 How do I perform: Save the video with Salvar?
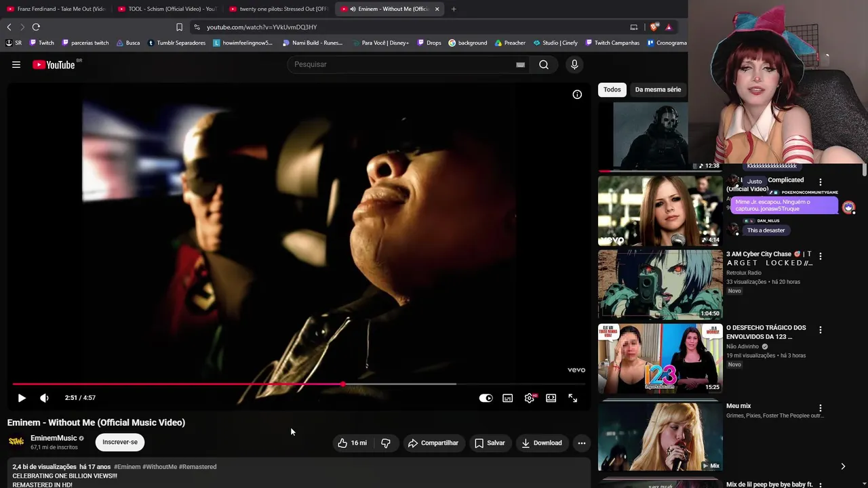tap(490, 443)
